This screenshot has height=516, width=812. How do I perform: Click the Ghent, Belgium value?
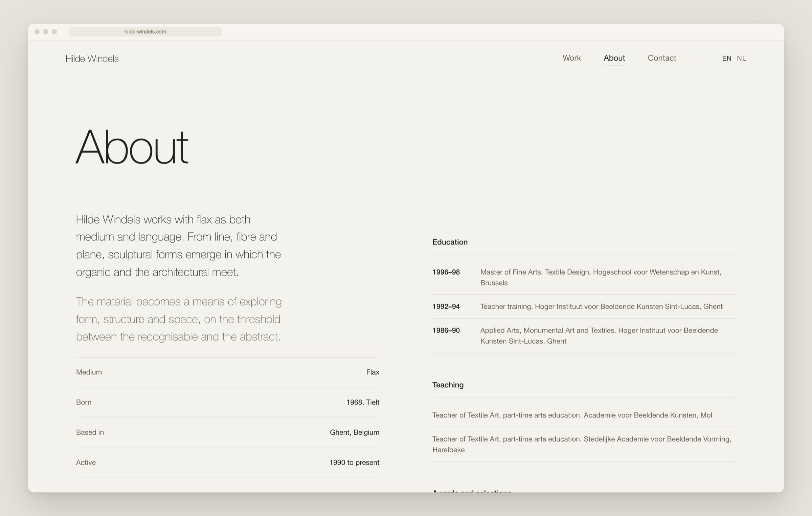(x=354, y=432)
